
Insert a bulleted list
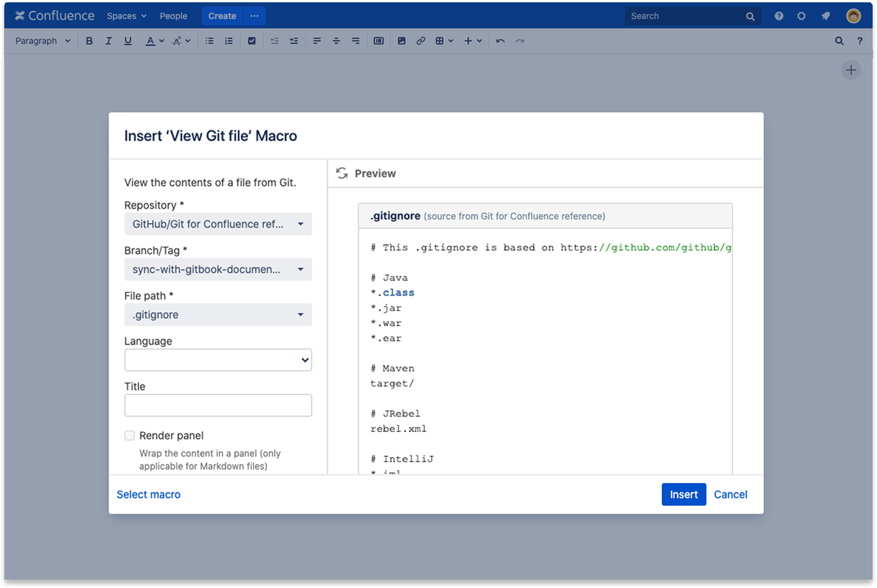click(209, 41)
